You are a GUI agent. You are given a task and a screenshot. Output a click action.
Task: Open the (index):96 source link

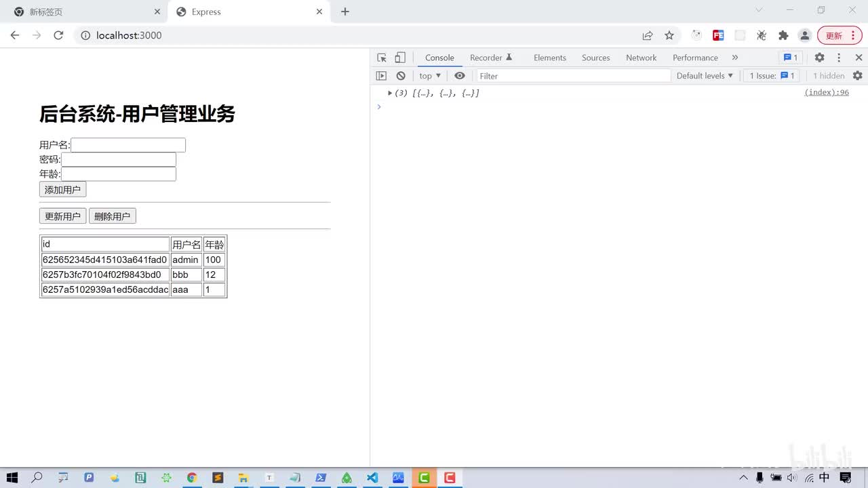827,93
